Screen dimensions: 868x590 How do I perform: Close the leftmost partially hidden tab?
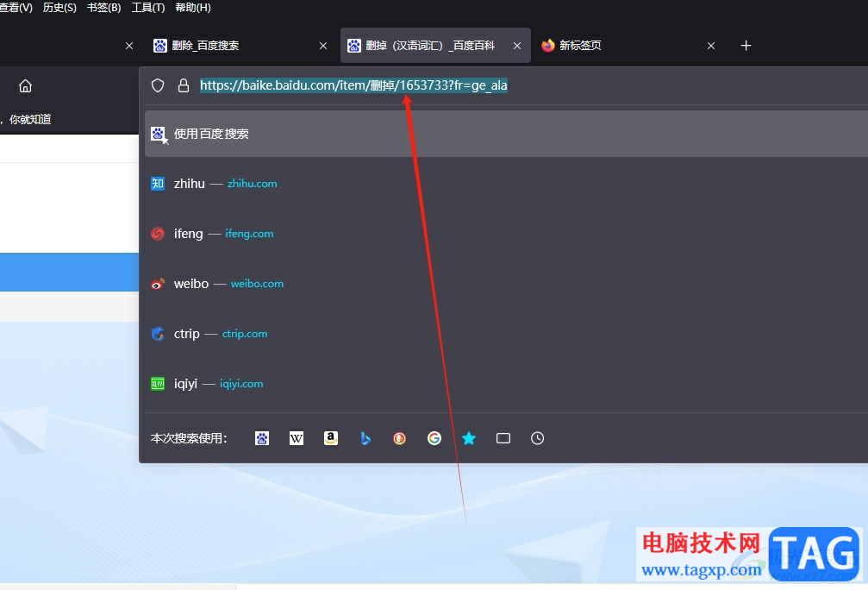[x=129, y=46]
